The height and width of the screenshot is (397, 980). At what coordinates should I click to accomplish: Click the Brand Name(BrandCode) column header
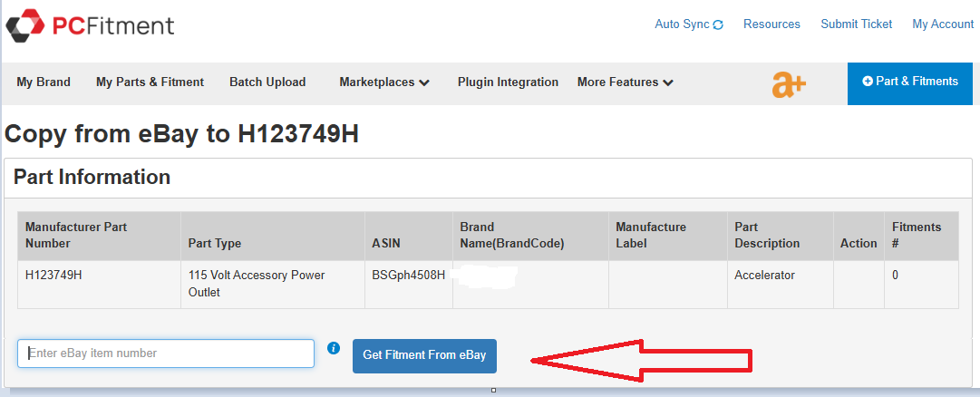click(x=530, y=236)
